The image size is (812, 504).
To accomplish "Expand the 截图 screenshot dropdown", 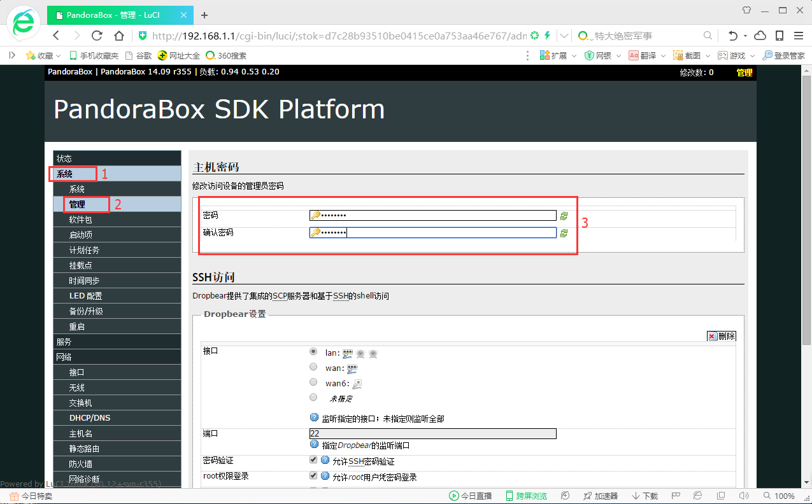I will point(707,56).
